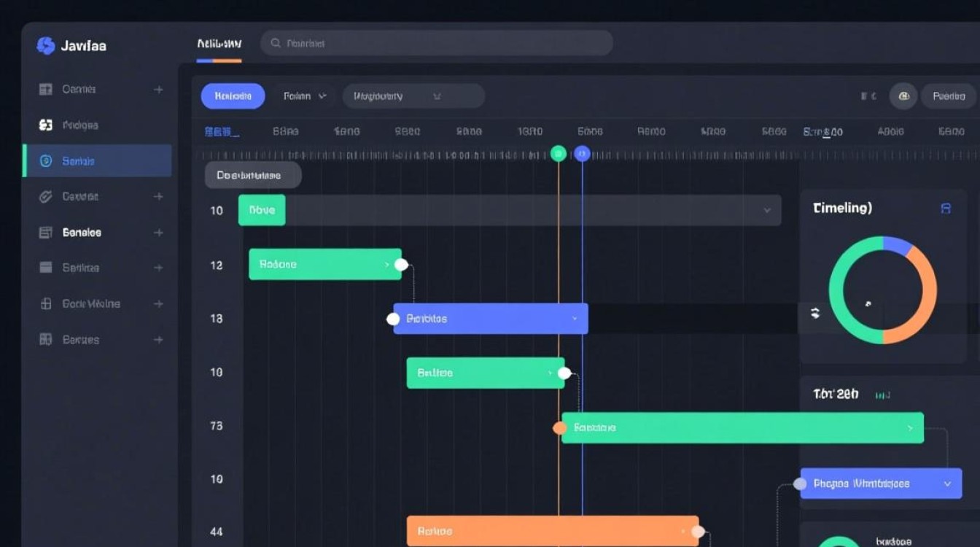Click the paperclip icon in the left sidebar
The height and width of the screenshot is (547, 980).
click(46, 197)
